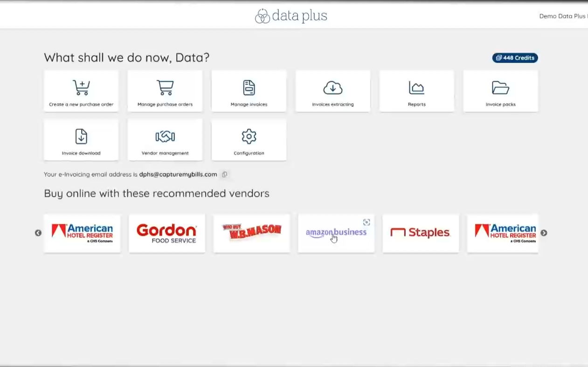
Task: Open Create a new purchase order tile
Action: (x=81, y=91)
